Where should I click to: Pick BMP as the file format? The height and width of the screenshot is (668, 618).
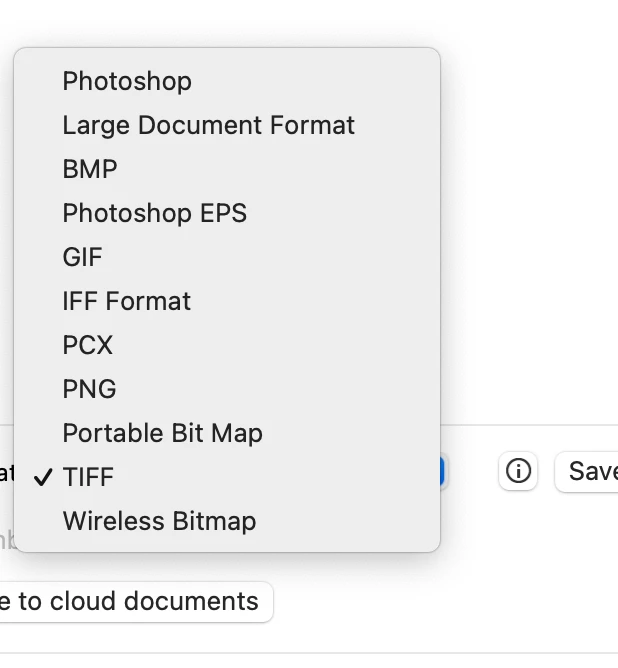[90, 169]
